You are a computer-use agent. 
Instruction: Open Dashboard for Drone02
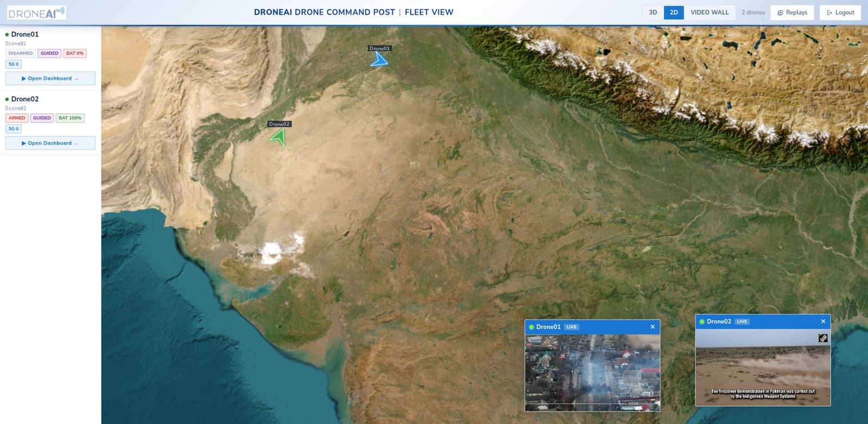[x=50, y=143]
